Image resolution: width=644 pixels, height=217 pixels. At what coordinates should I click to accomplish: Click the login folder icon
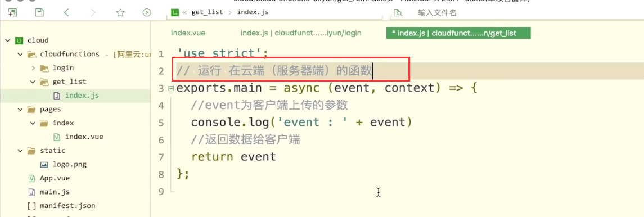(44, 67)
